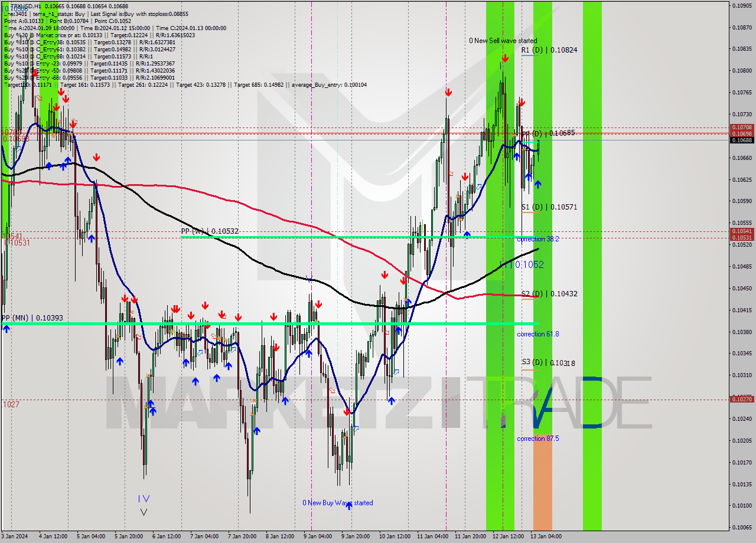Click the 0.10590 price scale value
The height and width of the screenshot is (543, 756).
pos(742,201)
